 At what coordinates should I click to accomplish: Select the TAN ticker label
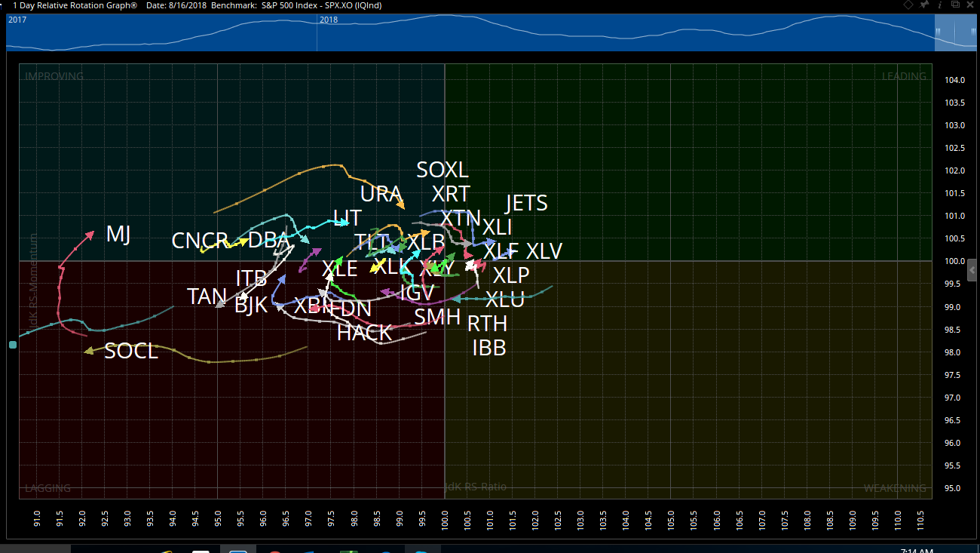(x=207, y=296)
